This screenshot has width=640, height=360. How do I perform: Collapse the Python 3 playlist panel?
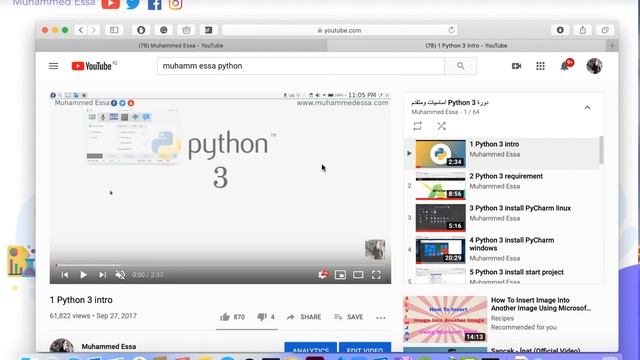587,108
